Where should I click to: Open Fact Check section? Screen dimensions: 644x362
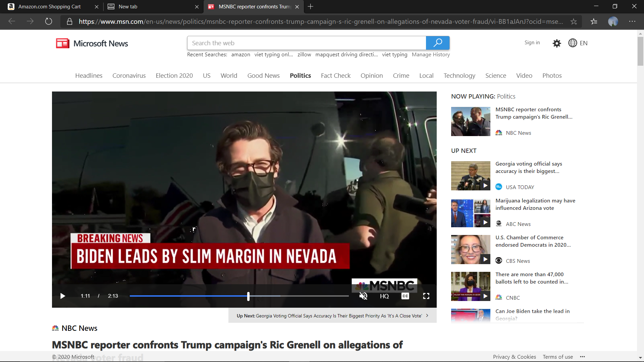coord(336,75)
